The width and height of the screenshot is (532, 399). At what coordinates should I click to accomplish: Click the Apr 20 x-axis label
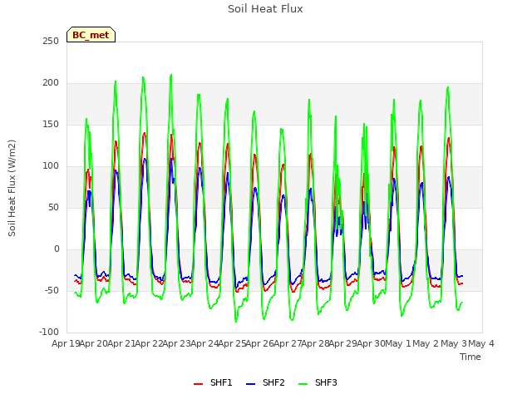94,343
